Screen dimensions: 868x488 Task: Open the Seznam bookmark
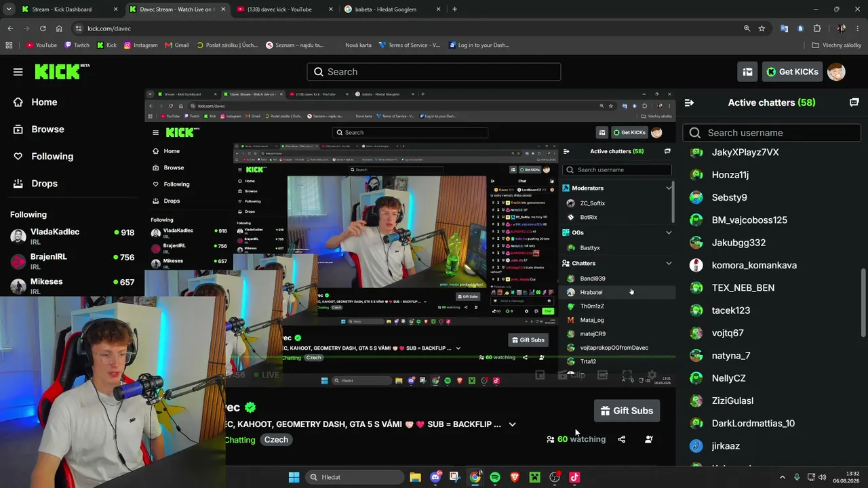tap(295, 45)
